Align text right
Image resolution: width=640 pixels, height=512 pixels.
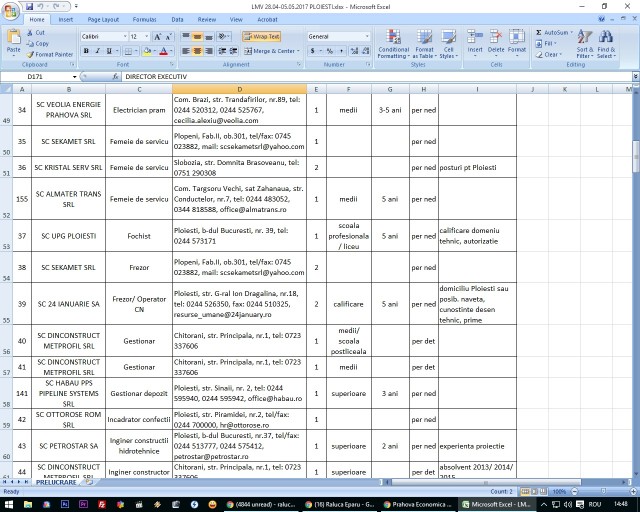209,51
